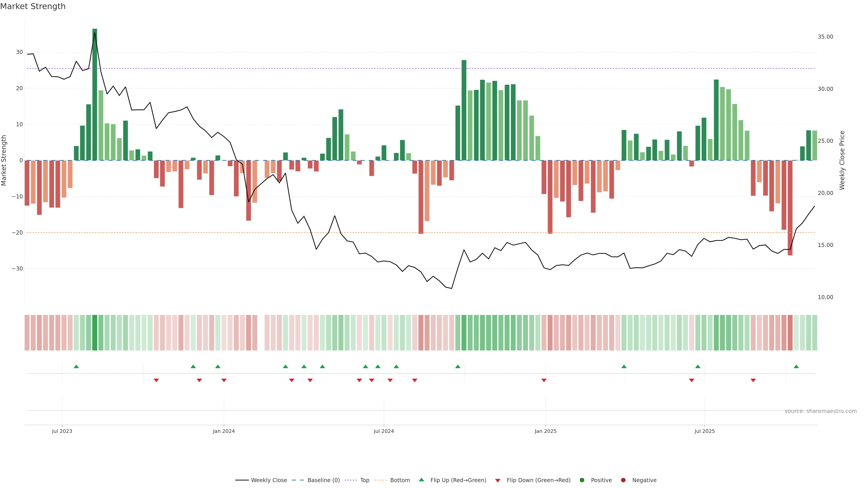
Task: Click the green Positive circle legend icon
Action: click(582, 480)
